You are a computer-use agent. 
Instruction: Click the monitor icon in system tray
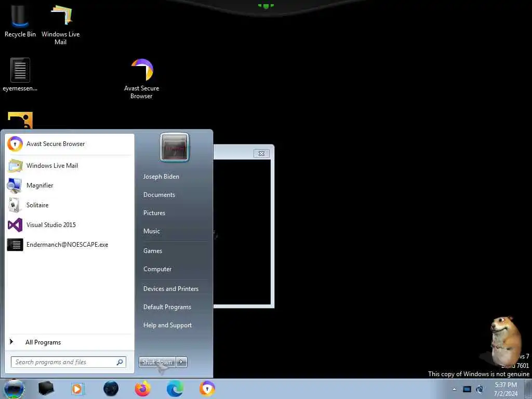point(467,389)
